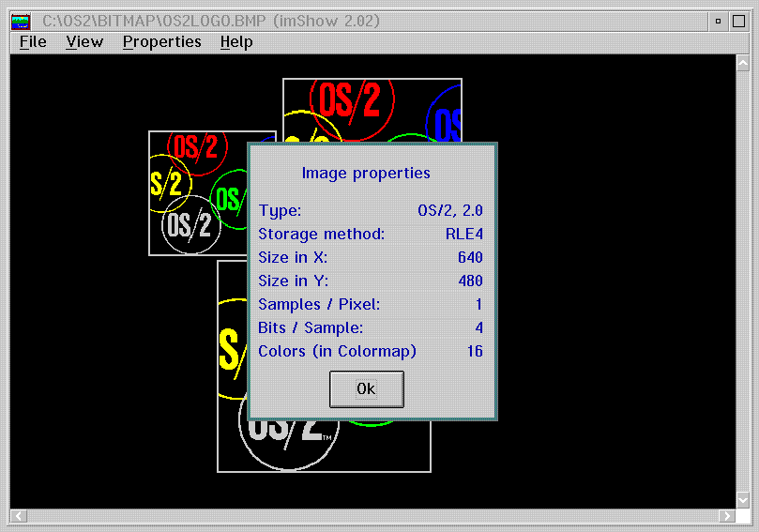Maximize the imShow window
This screenshot has height=532, width=759.
(x=738, y=22)
